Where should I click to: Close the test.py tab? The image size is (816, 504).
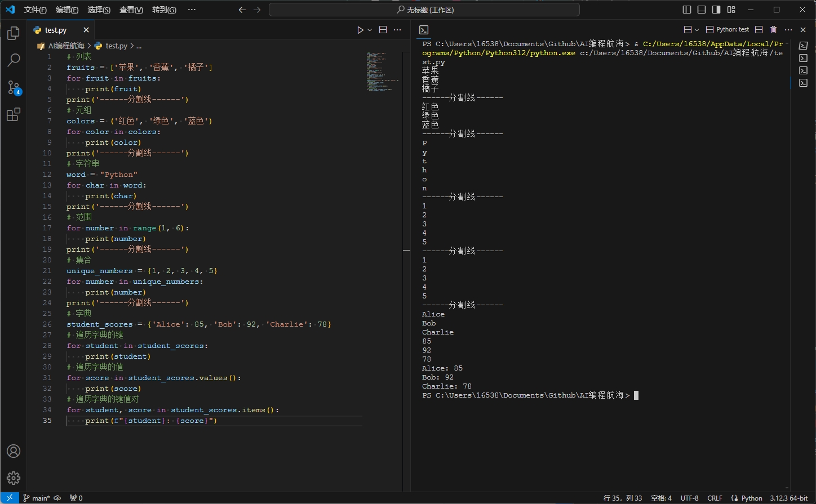pos(86,30)
